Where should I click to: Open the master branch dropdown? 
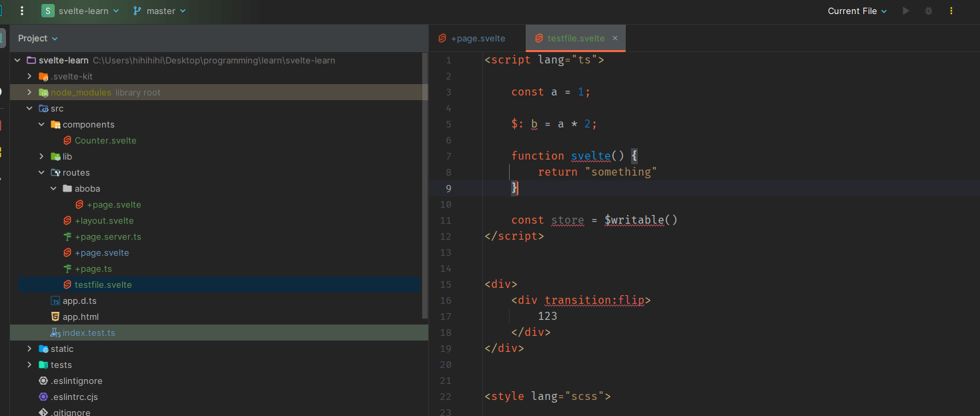coord(159,11)
